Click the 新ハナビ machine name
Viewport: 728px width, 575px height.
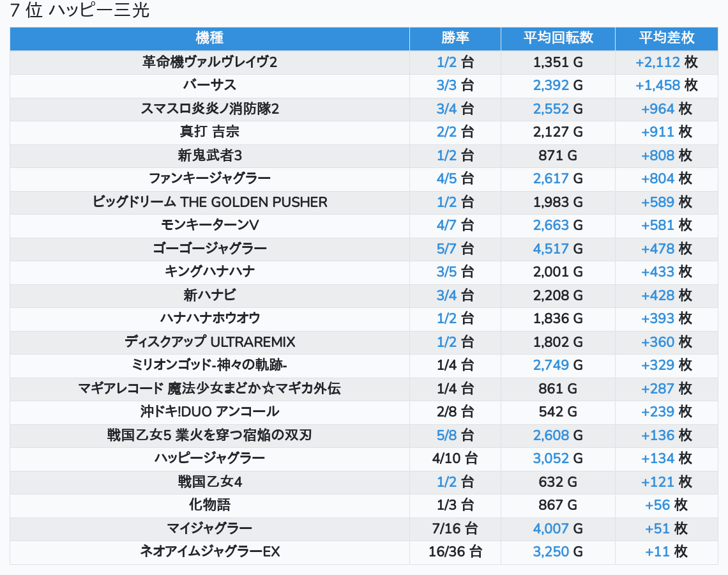[209, 295]
